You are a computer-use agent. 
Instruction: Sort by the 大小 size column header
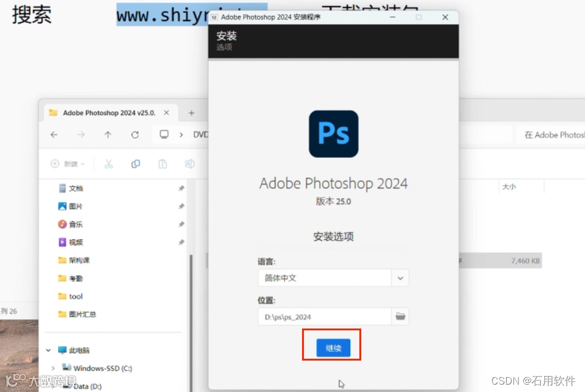pos(509,187)
